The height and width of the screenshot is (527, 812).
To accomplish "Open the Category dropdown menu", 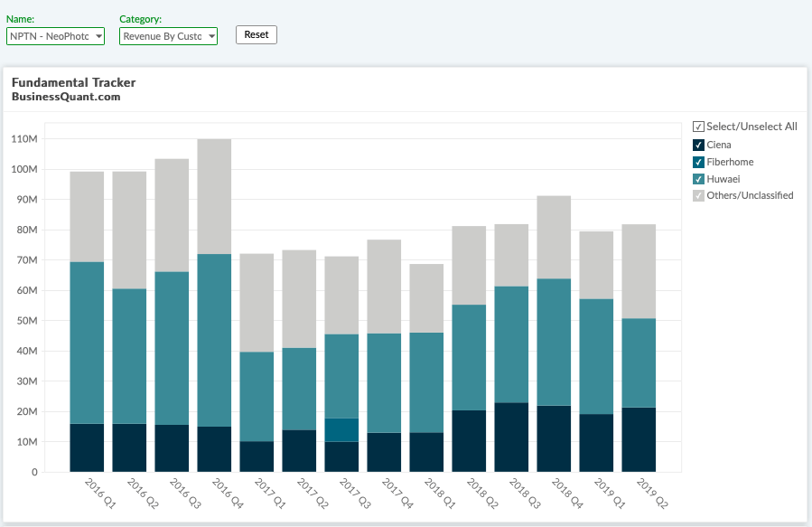I will pyautogui.click(x=168, y=35).
